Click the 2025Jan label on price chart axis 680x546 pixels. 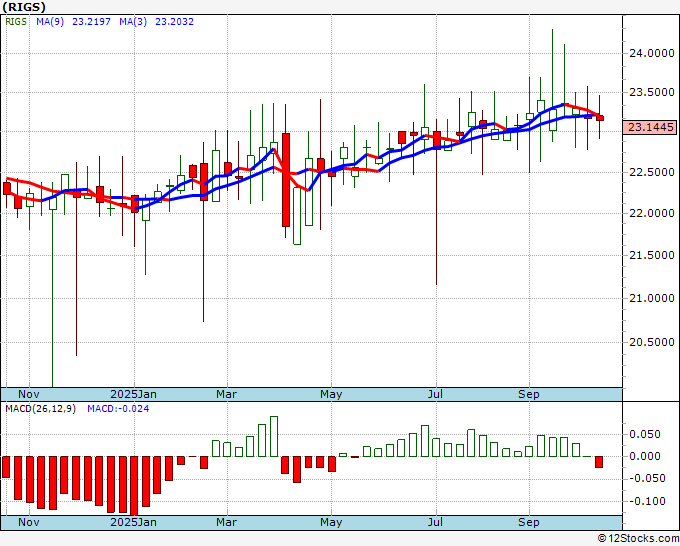click(134, 394)
